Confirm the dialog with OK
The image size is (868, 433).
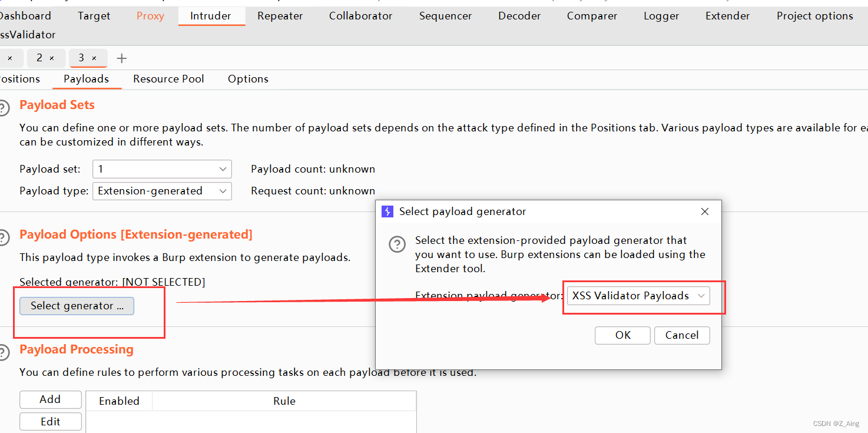click(x=622, y=335)
